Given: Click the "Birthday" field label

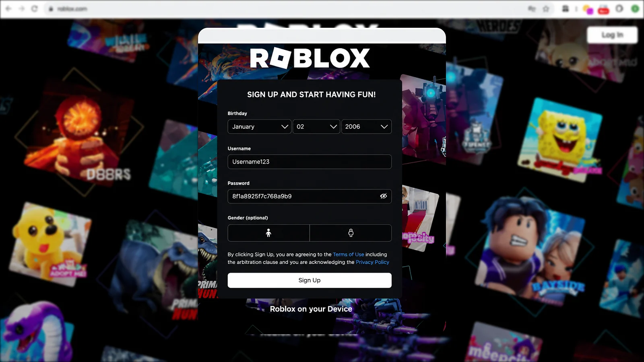Looking at the screenshot, I should coord(237,113).
